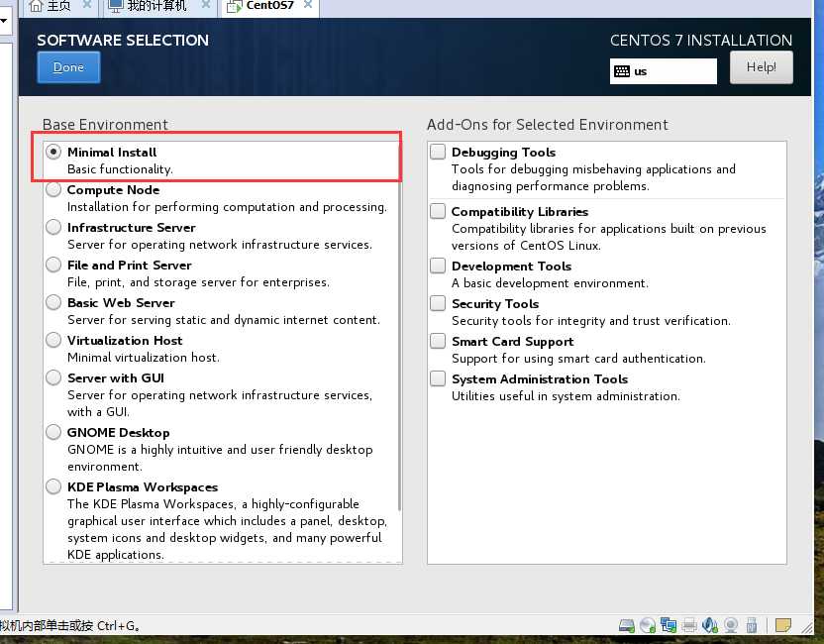Click the Done button
This screenshot has width=824, height=644.
pyautogui.click(x=68, y=67)
